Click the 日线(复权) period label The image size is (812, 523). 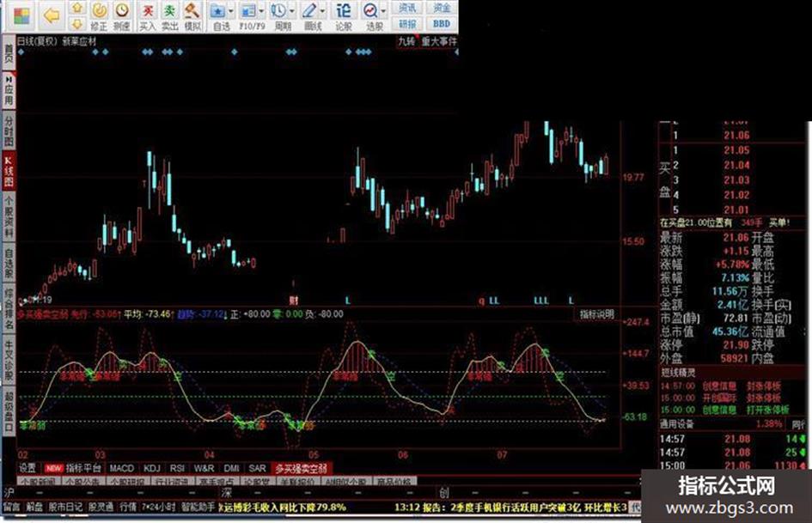(38, 41)
